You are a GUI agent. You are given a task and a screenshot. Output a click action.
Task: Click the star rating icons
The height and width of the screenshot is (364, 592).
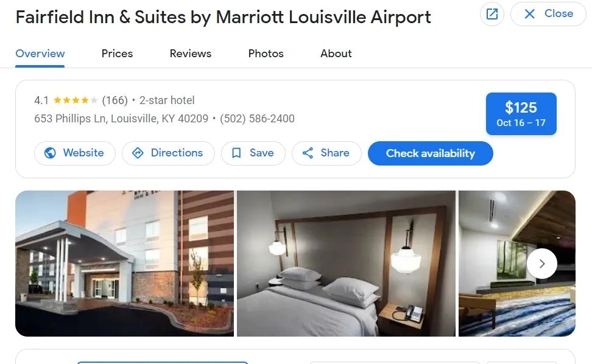point(76,100)
